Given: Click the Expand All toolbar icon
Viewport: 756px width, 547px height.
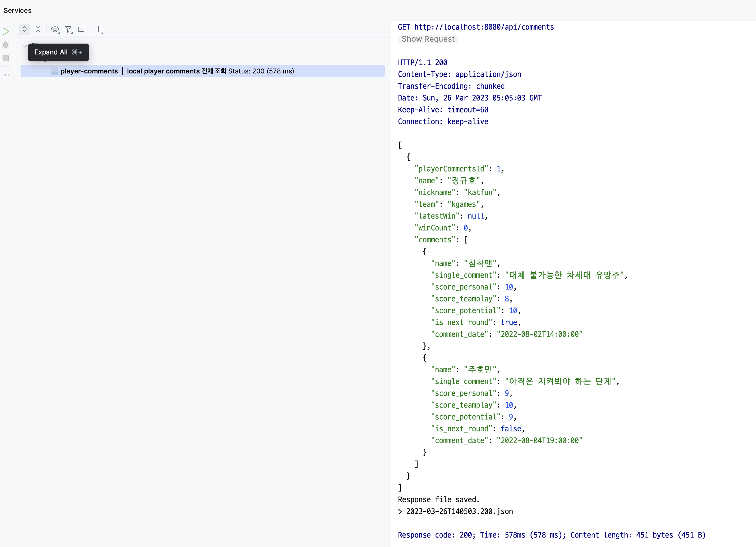Looking at the screenshot, I should pos(25,29).
